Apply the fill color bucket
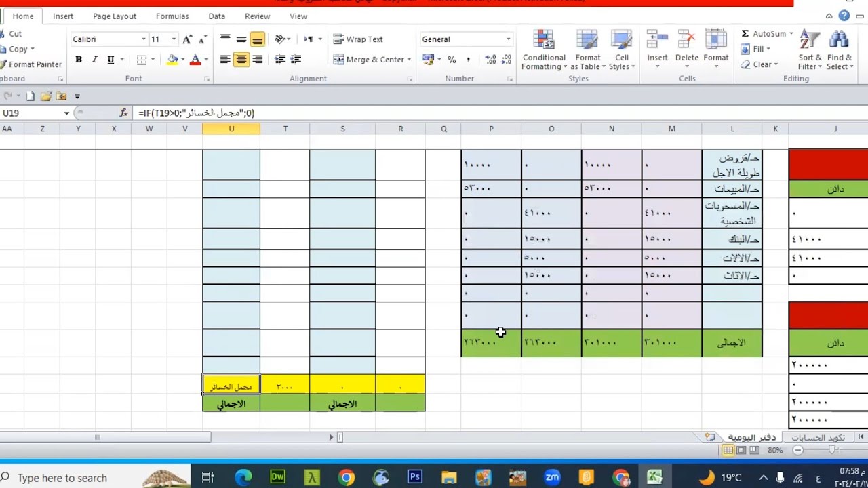Screen dimensions: 868x488 [x=172, y=60]
